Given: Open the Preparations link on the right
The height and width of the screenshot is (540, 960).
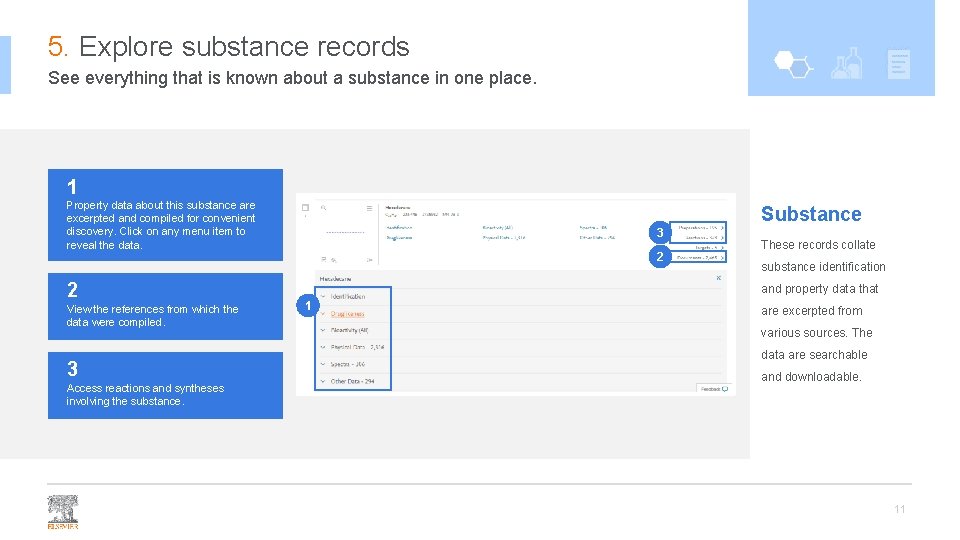Looking at the screenshot, I should pyautogui.click(x=701, y=228).
